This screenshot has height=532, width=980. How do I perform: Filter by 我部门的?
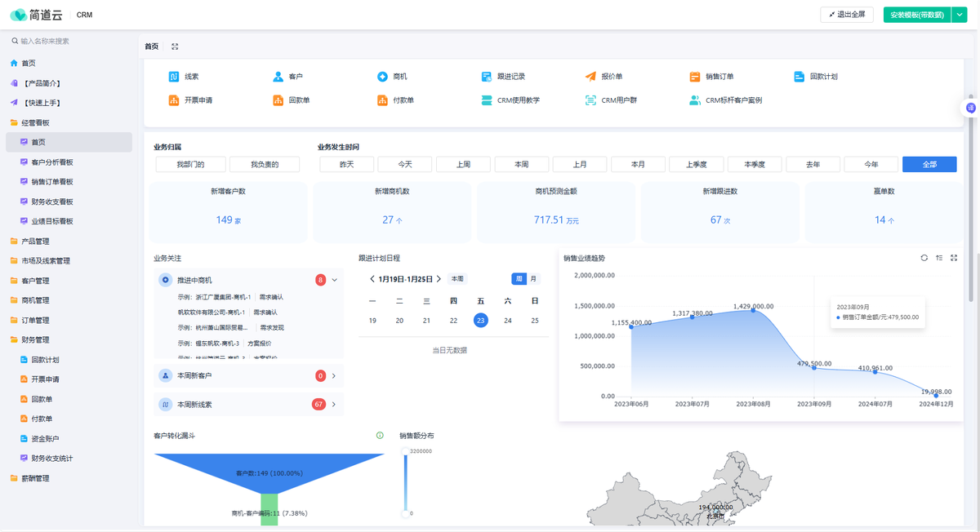190,165
